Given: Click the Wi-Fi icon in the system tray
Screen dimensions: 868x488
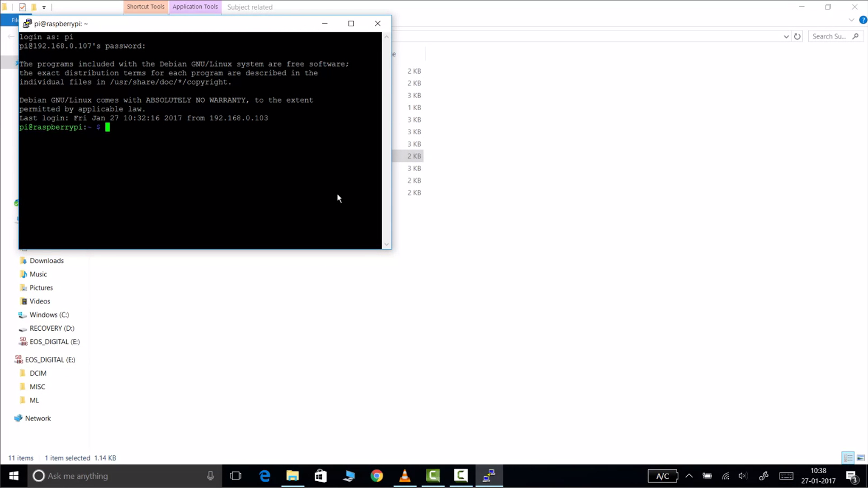Looking at the screenshot, I should tap(726, 476).
